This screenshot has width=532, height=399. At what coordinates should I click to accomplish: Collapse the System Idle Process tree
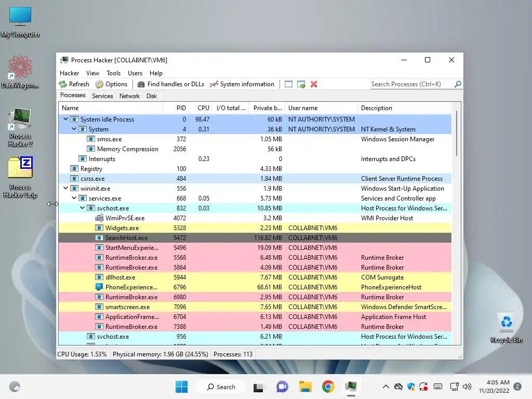(x=66, y=119)
